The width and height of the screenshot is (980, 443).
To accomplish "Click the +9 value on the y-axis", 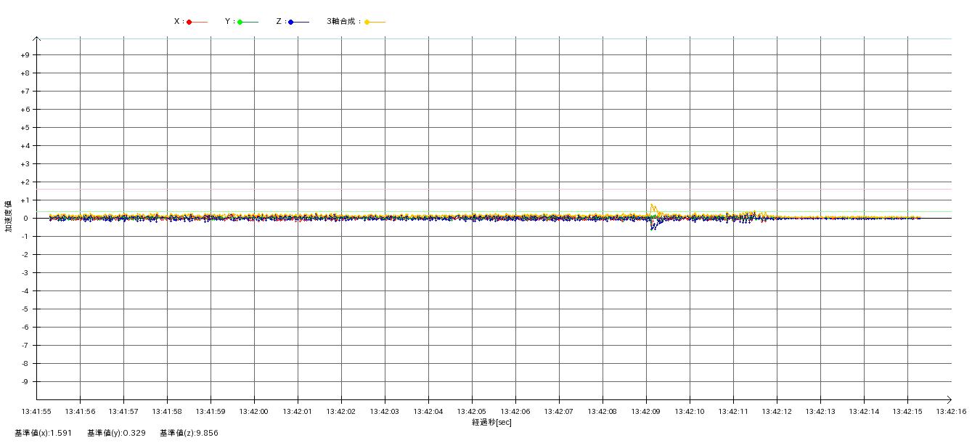I will (25, 55).
